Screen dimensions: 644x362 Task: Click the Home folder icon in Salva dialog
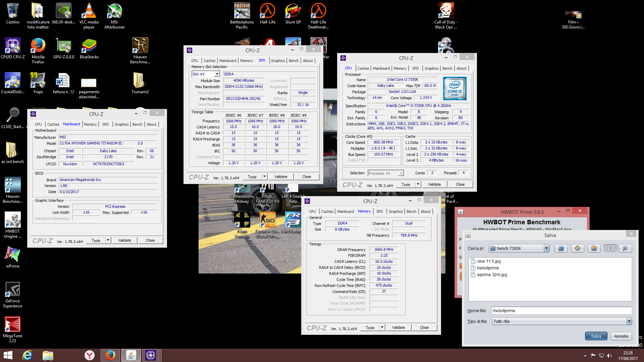[578, 248]
